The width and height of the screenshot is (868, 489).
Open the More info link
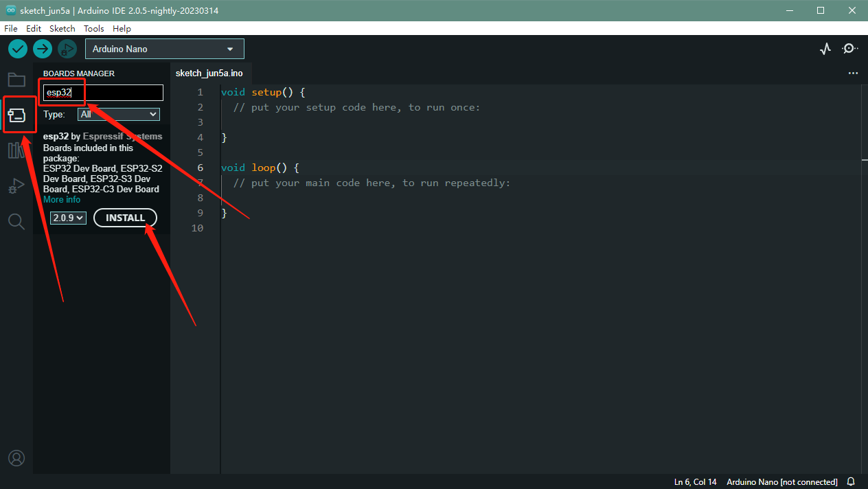pyautogui.click(x=62, y=199)
